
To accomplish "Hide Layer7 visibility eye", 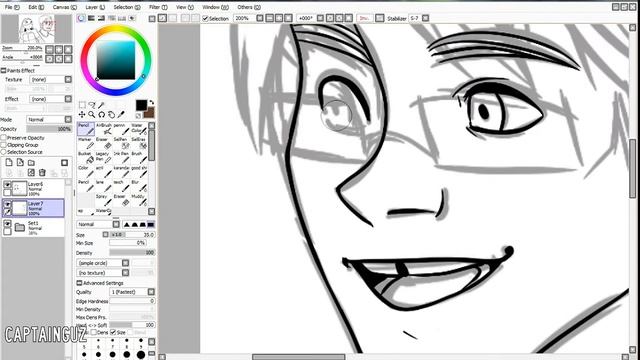I will coord(7,204).
